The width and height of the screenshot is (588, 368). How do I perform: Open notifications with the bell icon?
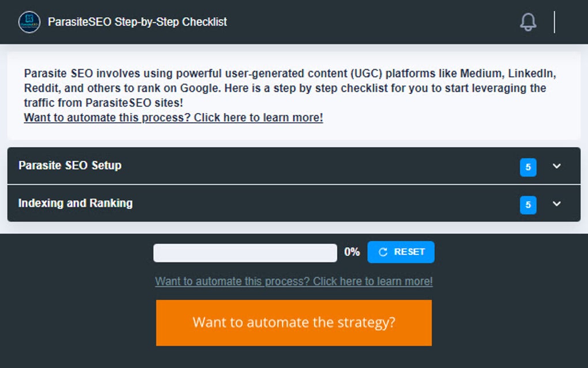tap(527, 21)
